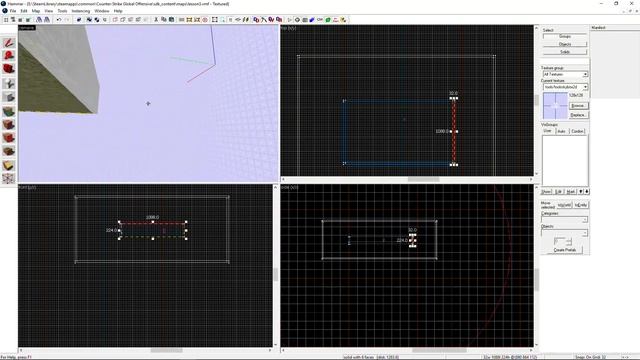Toggle the 3D grid display
This screenshot has width=640, height=360.
[x=13, y=20]
